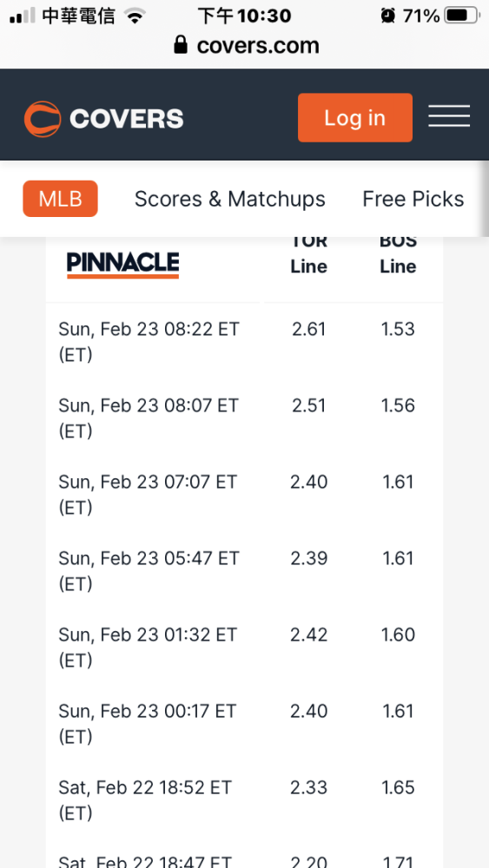This screenshot has width=489, height=868.
Task: Tap the Wi-Fi status icon
Action: 133,16
